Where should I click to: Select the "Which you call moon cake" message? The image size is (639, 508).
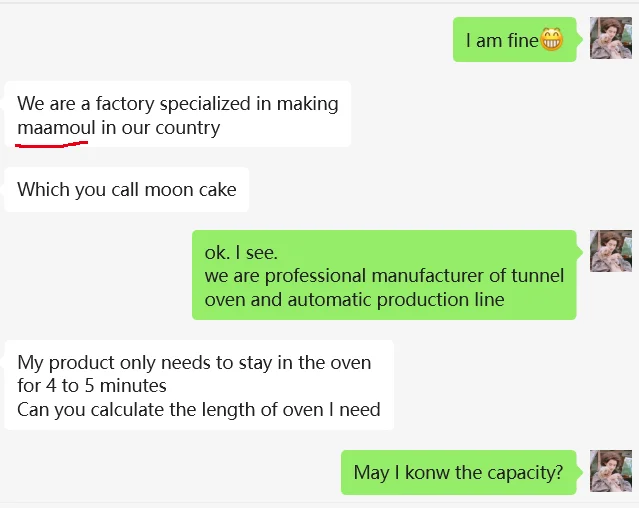[x=127, y=190]
